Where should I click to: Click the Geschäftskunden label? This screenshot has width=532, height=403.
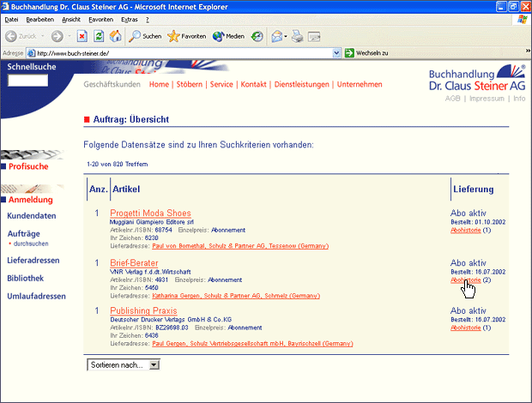(x=112, y=84)
